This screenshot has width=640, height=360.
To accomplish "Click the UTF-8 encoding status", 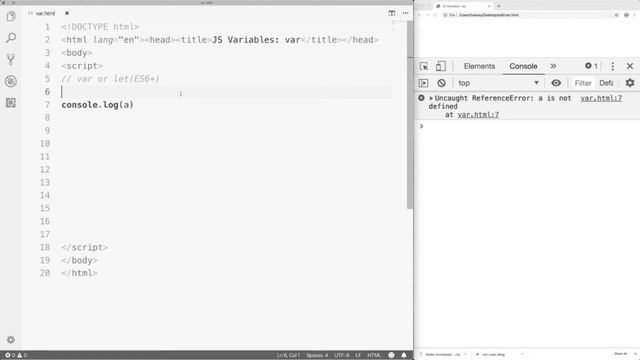I will 342,355.
